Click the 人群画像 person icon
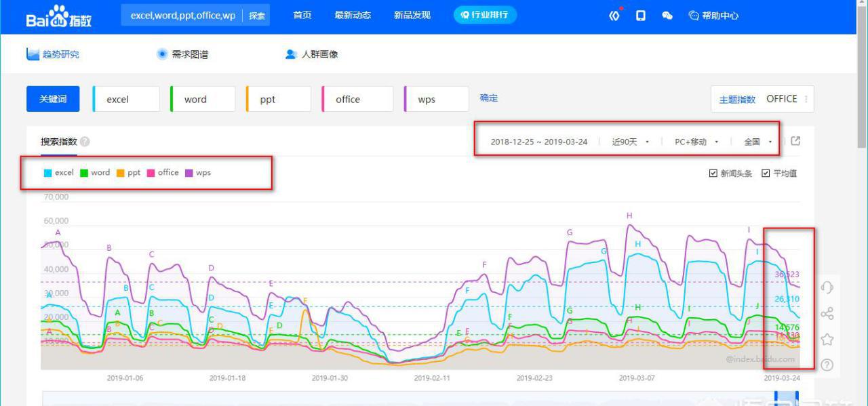 [291, 54]
